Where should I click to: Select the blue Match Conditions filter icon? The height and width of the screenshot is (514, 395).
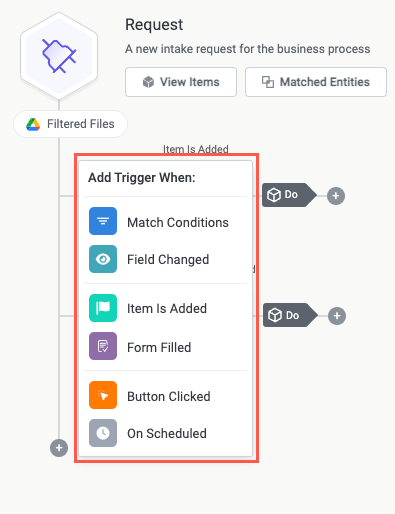103,221
